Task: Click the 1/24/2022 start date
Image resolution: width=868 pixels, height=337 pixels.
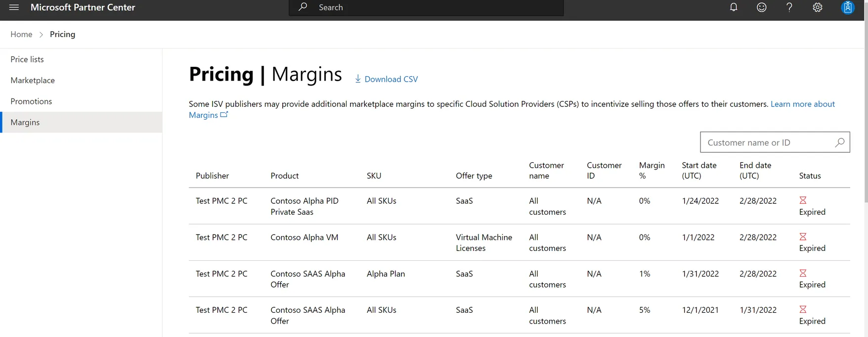Action: (x=700, y=201)
